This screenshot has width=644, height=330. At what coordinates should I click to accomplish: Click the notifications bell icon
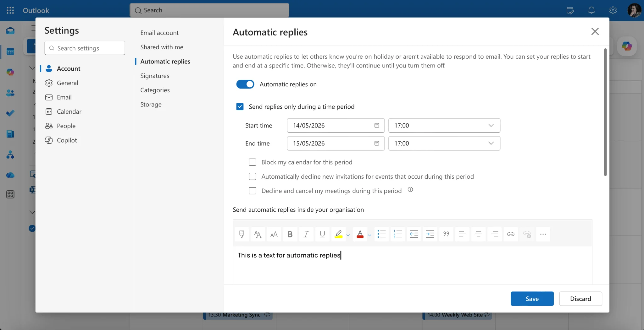click(591, 10)
